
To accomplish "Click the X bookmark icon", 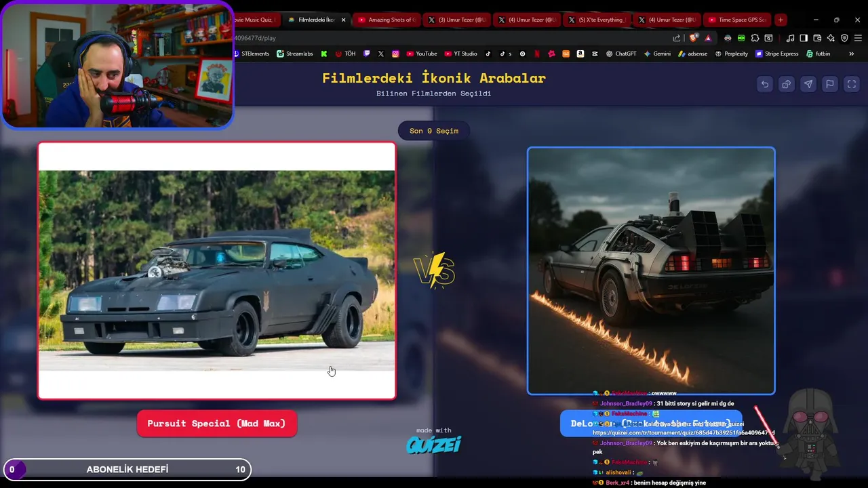I will click(x=381, y=54).
